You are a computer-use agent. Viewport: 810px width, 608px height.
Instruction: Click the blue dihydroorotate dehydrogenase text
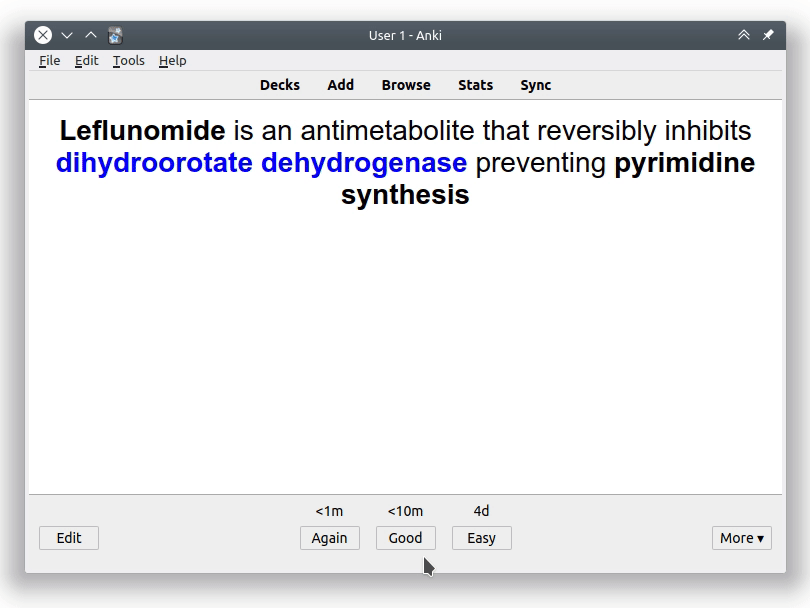tap(261, 163)
